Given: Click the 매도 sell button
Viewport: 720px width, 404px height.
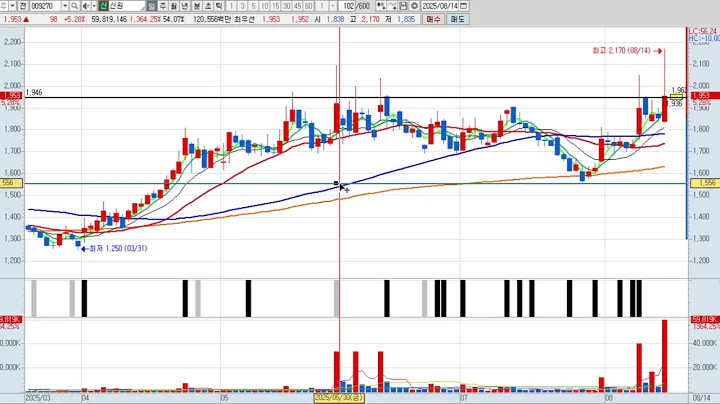Looking at the screenshot, I should click(457, 19).
